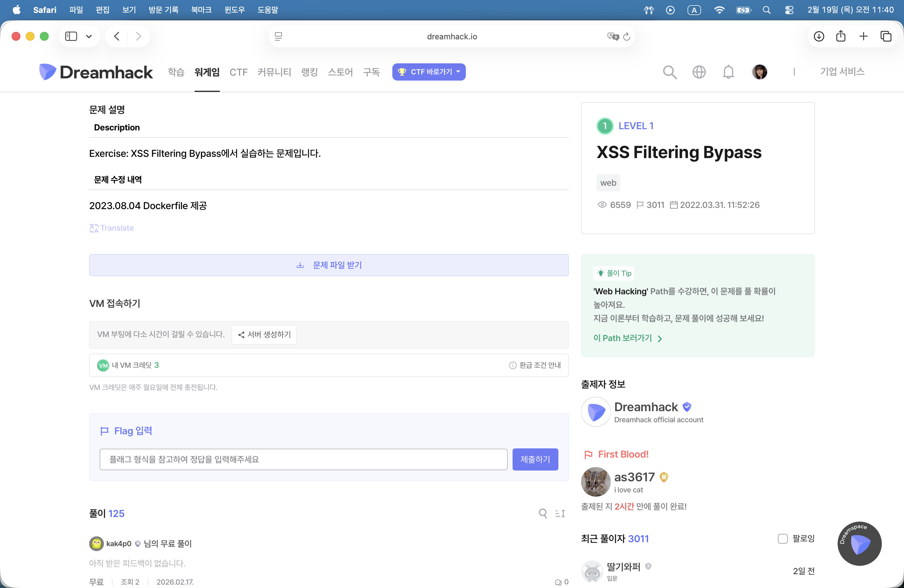Search the solutions list via magnifier icon

point(543,514)
